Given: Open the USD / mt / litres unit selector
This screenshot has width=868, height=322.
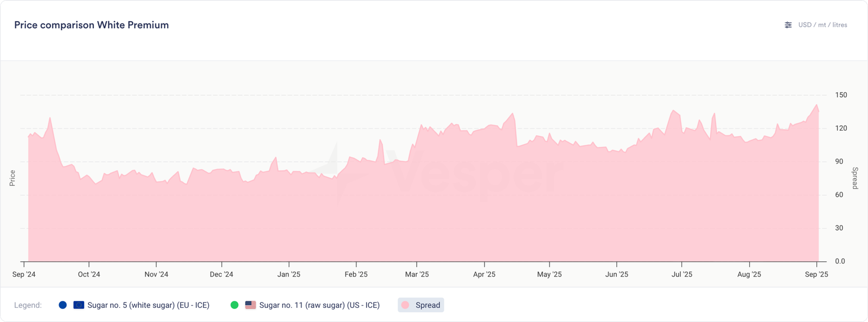Looking at the screenshot, I should click(x=822, y=25).
